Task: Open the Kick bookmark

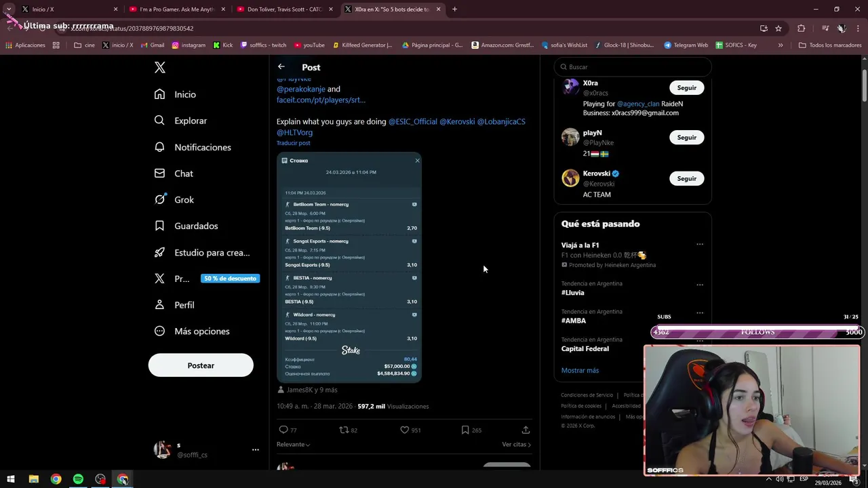Action: [222, 45]
